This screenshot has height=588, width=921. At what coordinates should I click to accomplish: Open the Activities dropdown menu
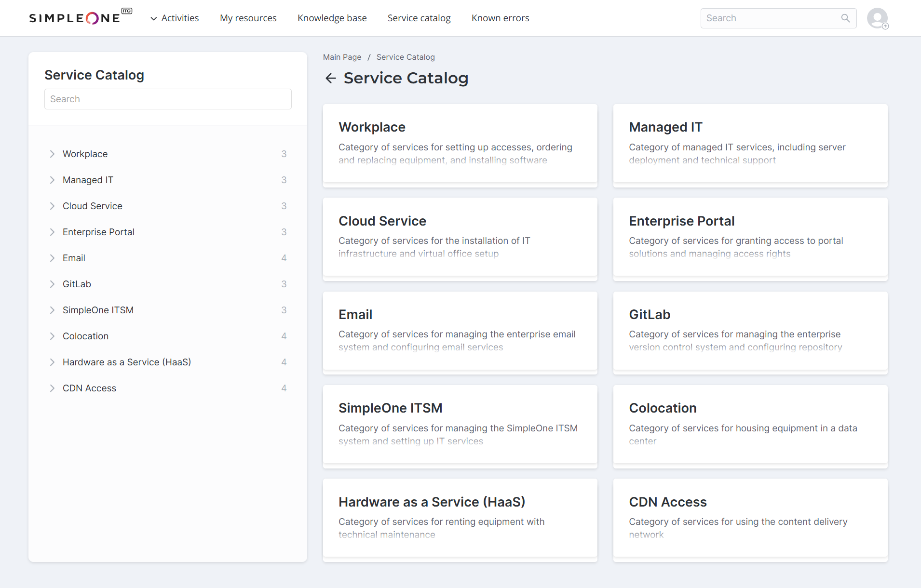pos(175,18)
